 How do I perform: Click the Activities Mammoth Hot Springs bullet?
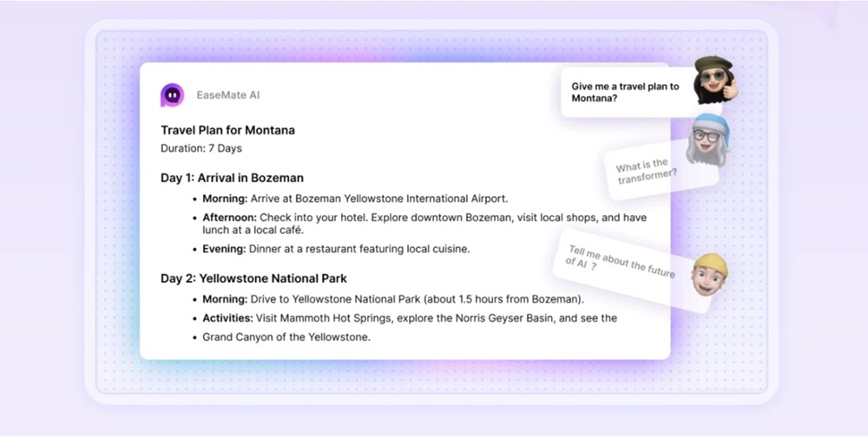(x=410, y=318)
